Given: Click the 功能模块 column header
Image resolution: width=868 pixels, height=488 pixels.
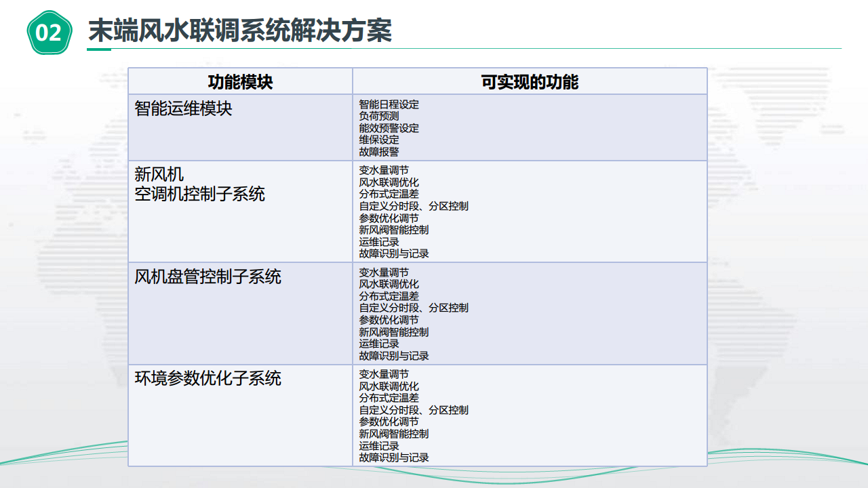Looking at the screenshot, I should (x=240, y=82).
